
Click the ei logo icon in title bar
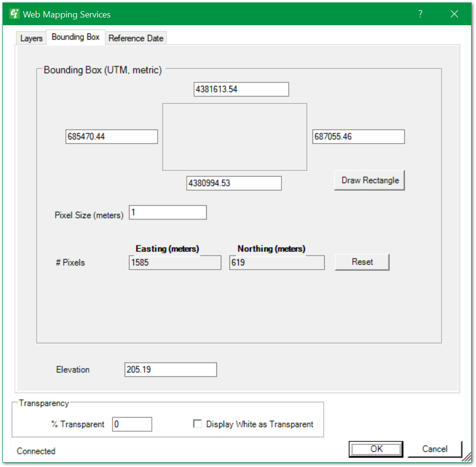[14, 14]
